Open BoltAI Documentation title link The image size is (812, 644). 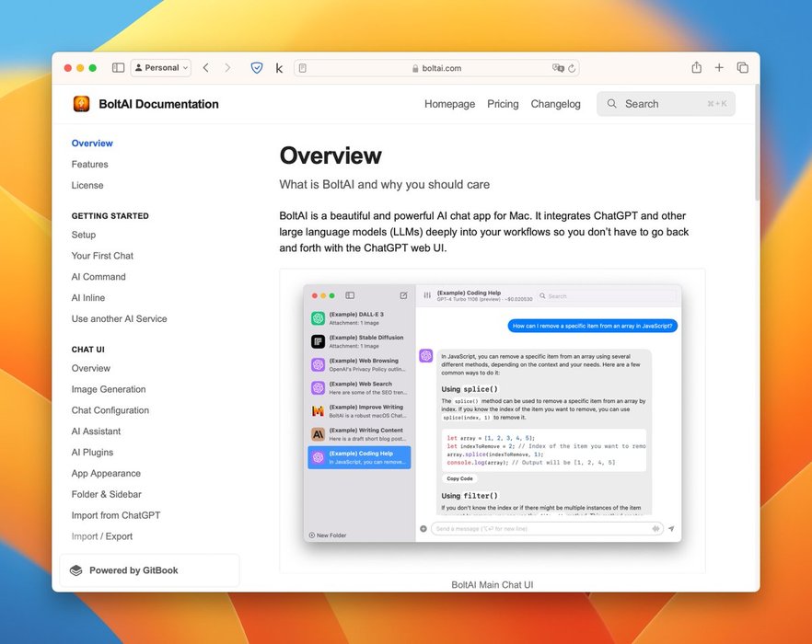tap(158, 104)
